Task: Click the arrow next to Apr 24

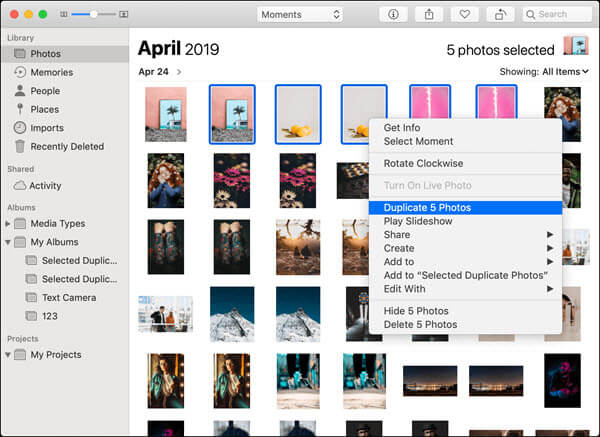Action: click(179, 72)
